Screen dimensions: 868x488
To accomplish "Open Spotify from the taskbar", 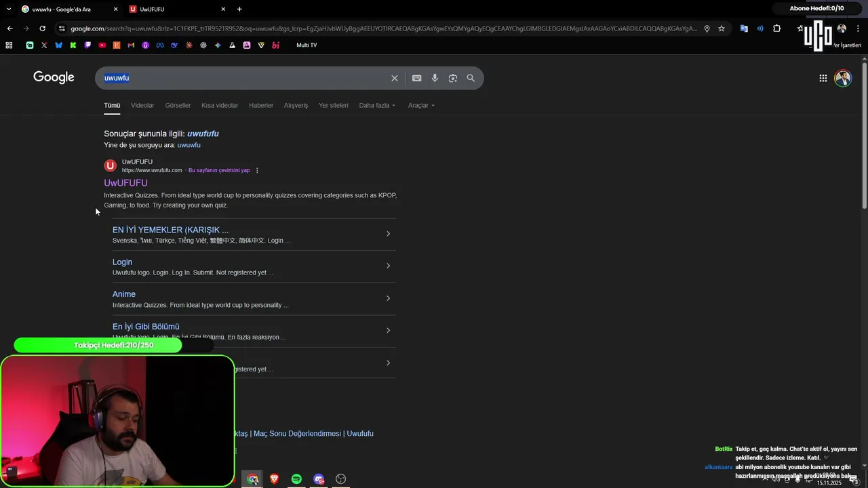I will [x=296, y=479].
